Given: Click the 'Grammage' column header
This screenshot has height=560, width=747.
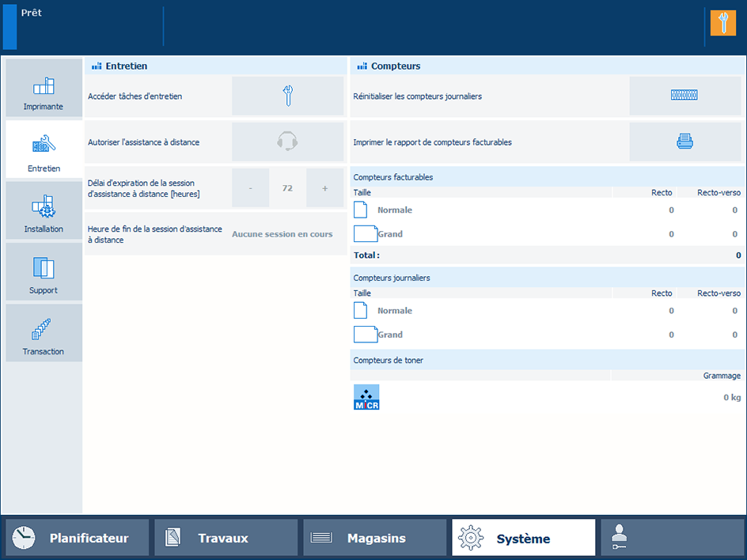Looking at the screenshot, I should tap(722, 376).
